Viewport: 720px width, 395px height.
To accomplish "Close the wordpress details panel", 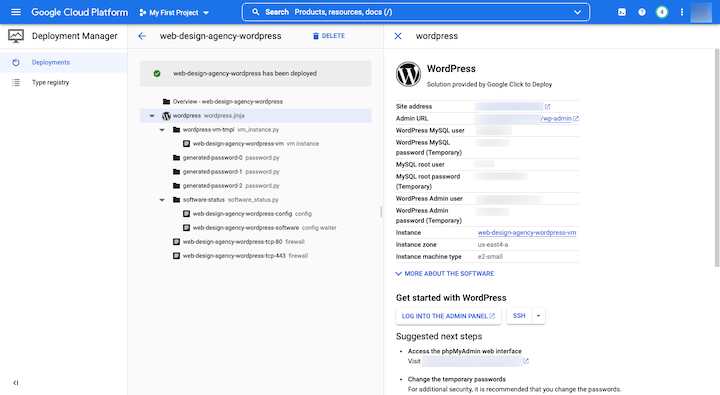I will (398, 36).
